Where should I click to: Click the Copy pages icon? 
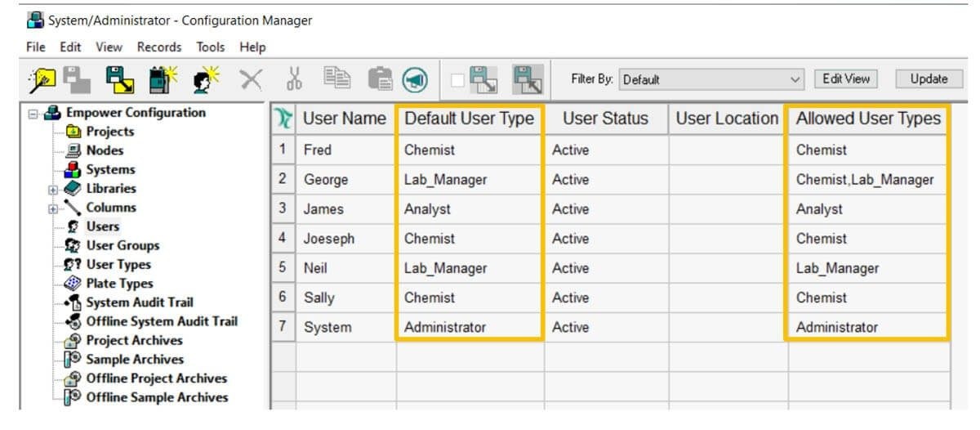336,79
